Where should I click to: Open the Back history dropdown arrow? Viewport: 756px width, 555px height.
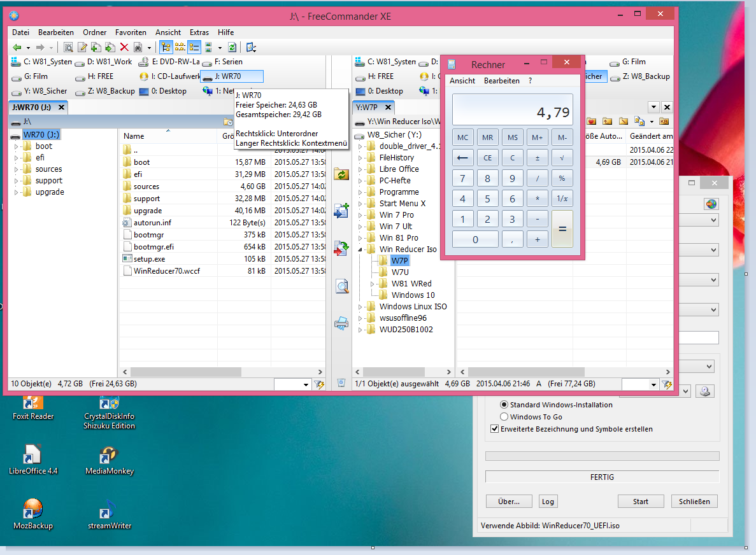click(28, 48)
